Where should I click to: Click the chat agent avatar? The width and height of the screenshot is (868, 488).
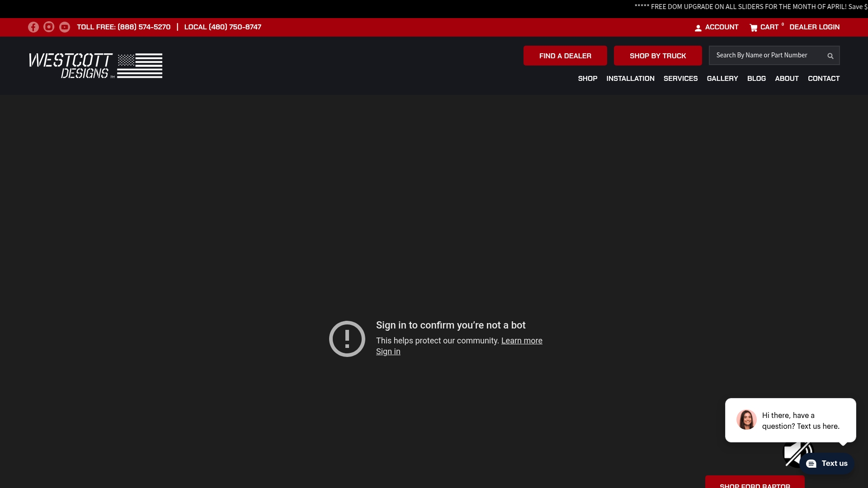(746, 420)
